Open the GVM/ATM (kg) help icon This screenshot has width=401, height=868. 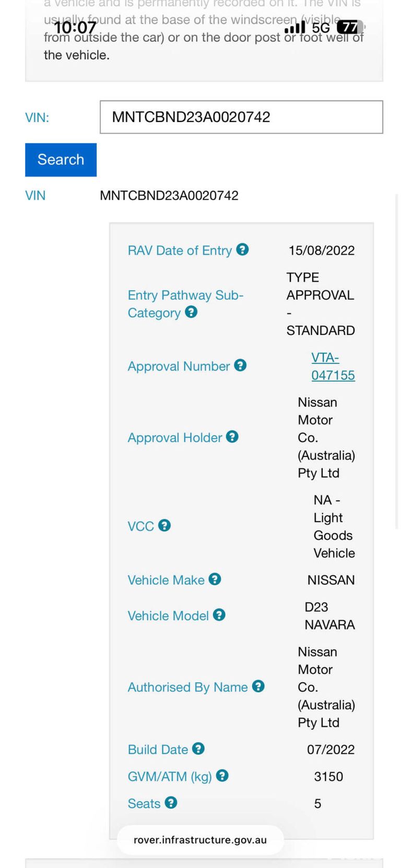click(222, 776)
